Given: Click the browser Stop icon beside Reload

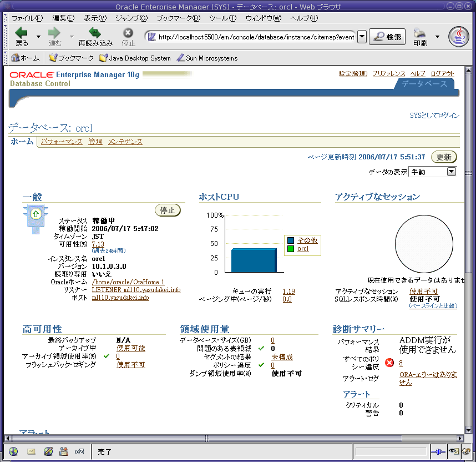Looking at the screenshot, I should (x=128, y=33).
